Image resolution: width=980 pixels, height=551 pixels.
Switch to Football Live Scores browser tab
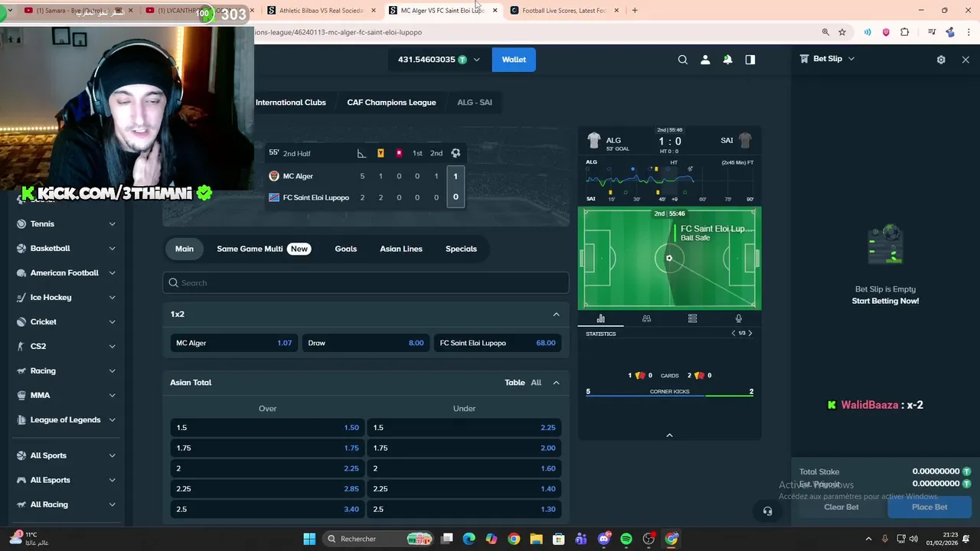pos(563,11)
